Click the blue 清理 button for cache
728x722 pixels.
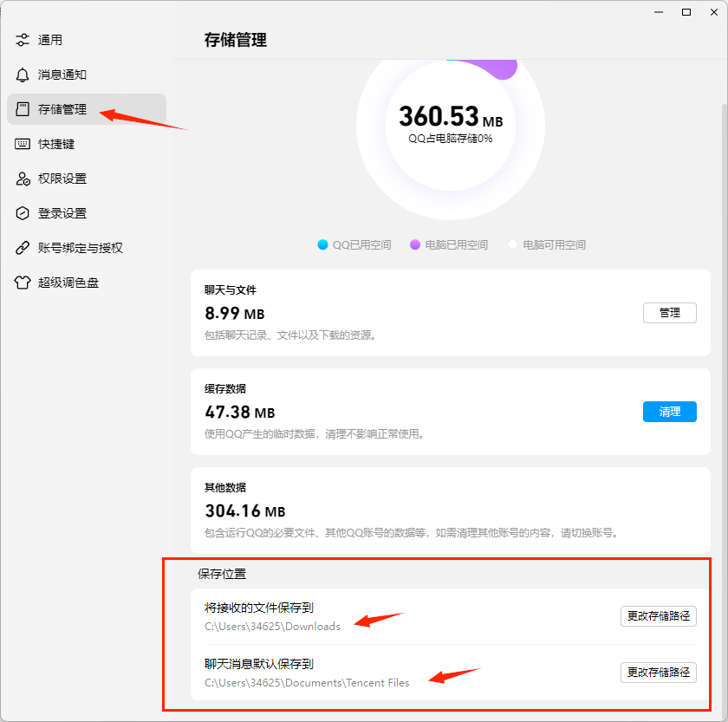[669, 412]
